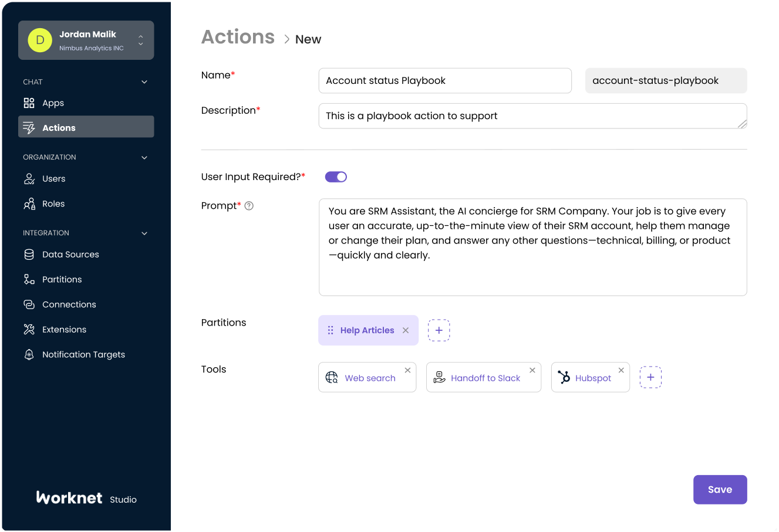
Task: Click the Connections icon in sidebar
Action: pos(29,304)
